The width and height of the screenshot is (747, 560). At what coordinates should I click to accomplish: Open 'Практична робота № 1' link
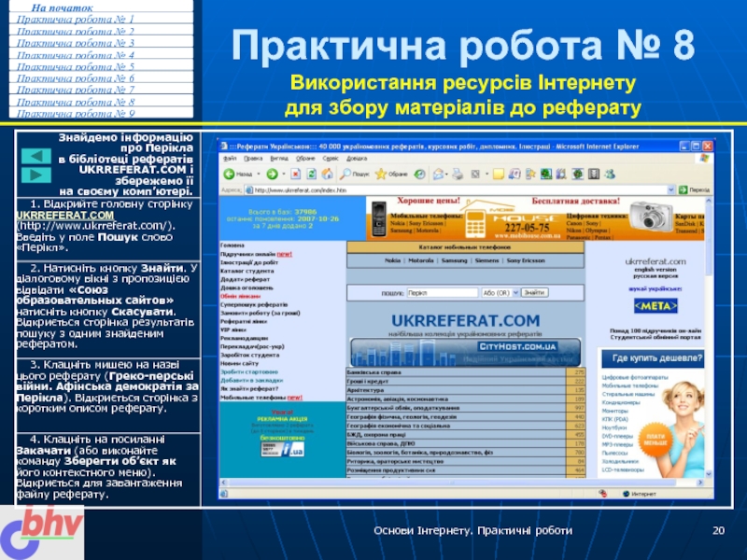tap(76, 19)
